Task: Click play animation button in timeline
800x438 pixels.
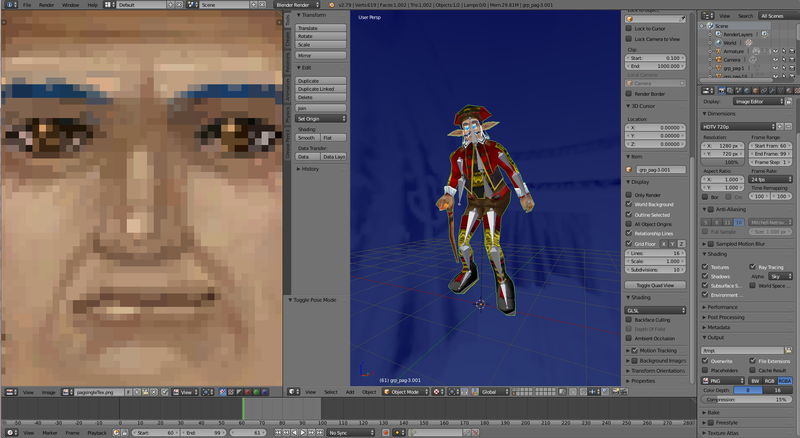Action: pos(303,433)
